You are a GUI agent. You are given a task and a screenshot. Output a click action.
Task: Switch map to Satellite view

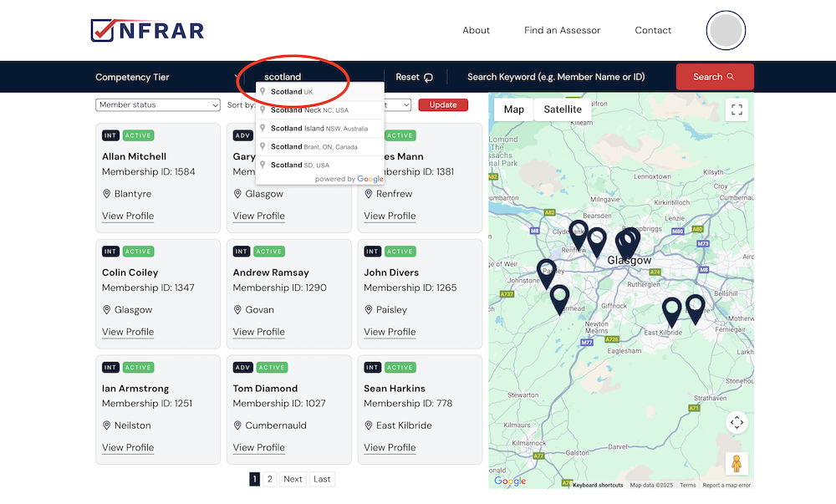pos(563,109)
